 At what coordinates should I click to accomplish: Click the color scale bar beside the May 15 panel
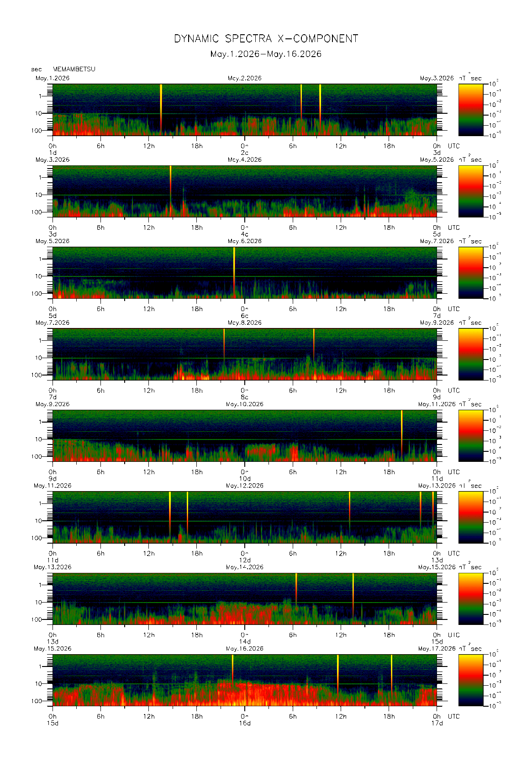click(471, 680)
